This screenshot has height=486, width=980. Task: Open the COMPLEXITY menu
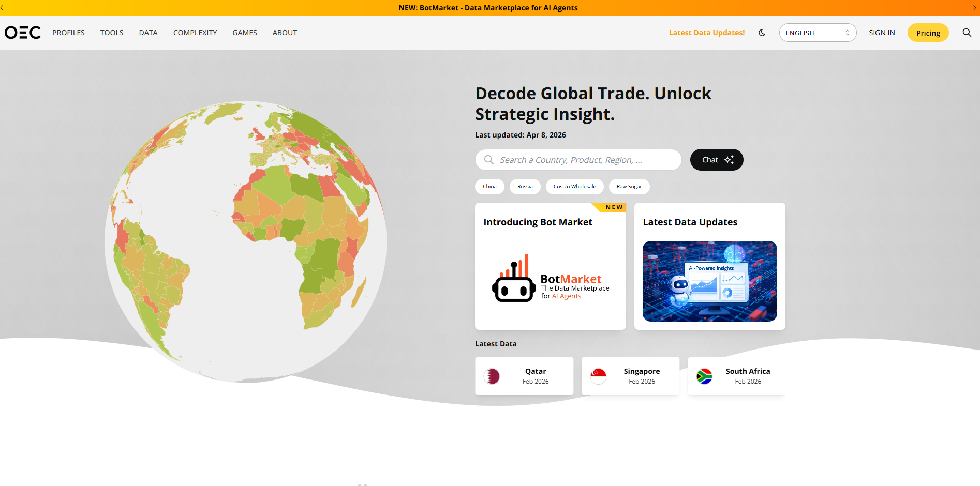coord(195,33)
